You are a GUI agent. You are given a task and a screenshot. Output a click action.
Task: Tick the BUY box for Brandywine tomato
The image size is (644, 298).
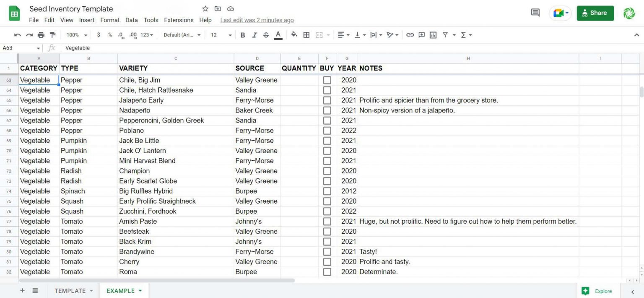pos(327,251)
